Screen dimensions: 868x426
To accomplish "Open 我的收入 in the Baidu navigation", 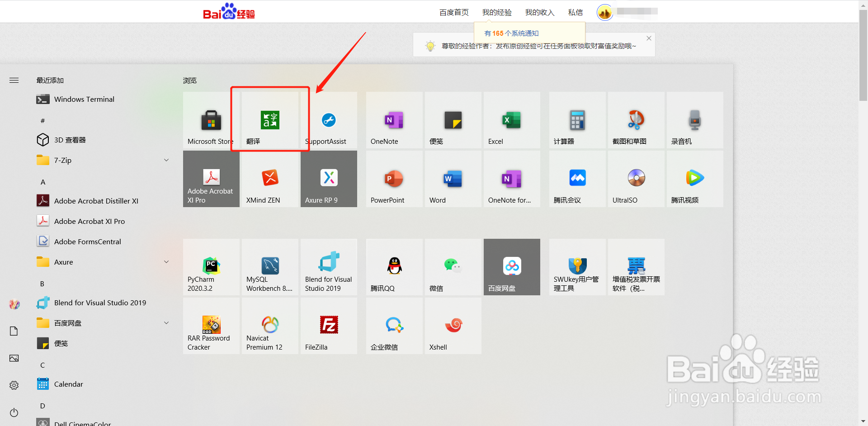I will pos(540,12).
